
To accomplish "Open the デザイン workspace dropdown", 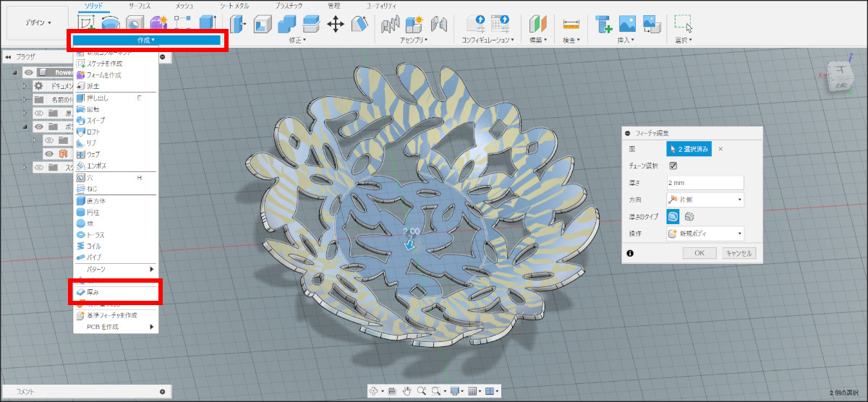I will coord(38,23).
